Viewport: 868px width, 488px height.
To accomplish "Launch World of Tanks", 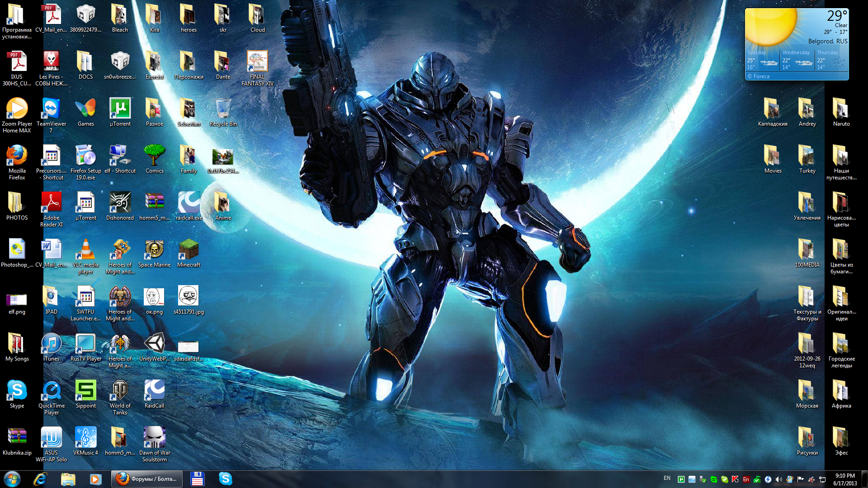I will [x=120, y=390].
